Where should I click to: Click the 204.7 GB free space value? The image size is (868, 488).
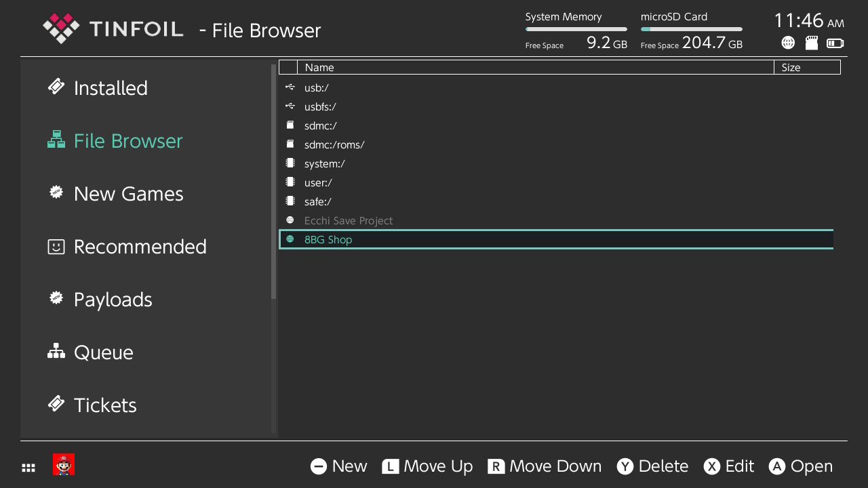(712, 43)
